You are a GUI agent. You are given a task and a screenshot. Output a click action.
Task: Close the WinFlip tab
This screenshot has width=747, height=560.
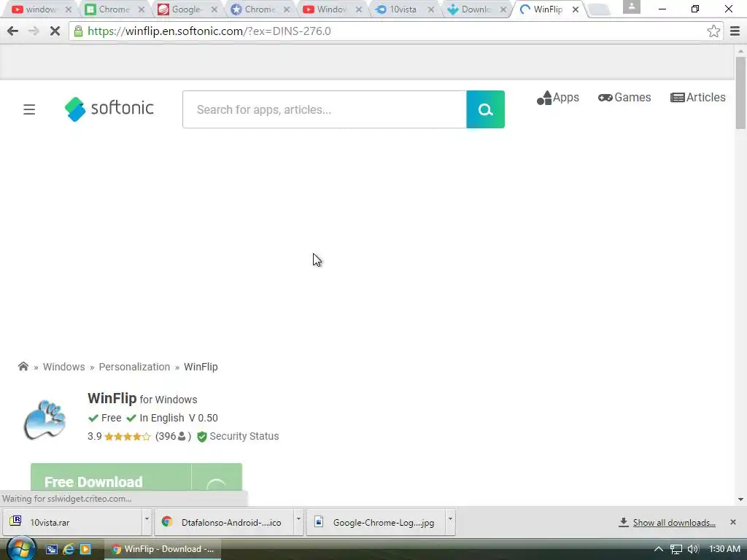pyautogui.click(x=576, y=9)
